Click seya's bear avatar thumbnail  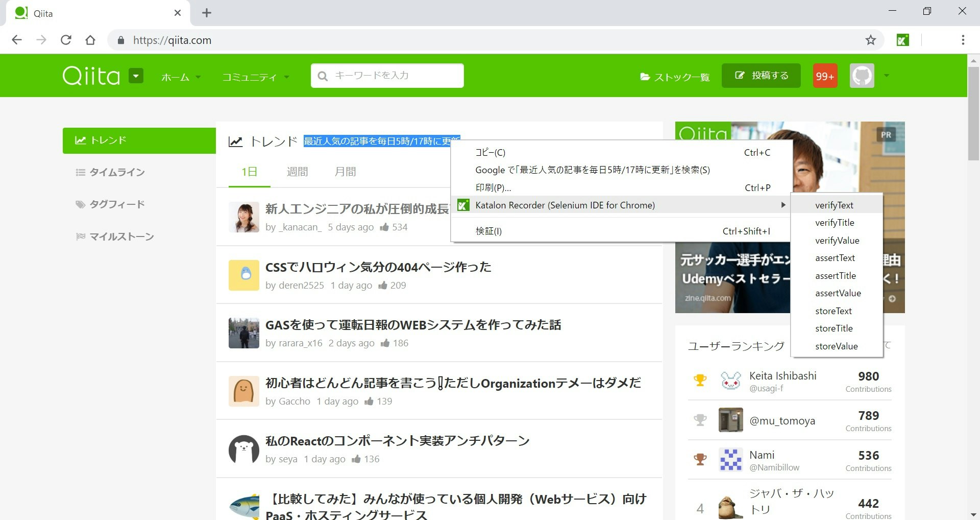pyautogui.click(x=244, y=449)
